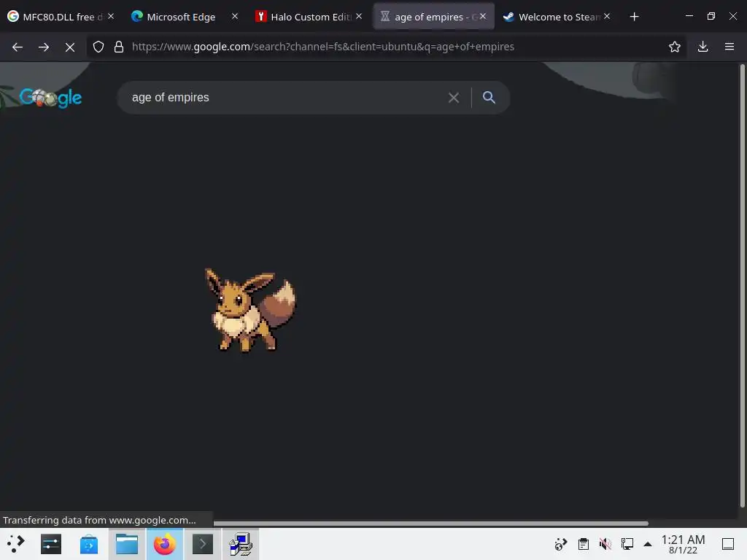This screenshot has width=747, height=560.
Task: Go to Google home via logo
Action: 50,98
